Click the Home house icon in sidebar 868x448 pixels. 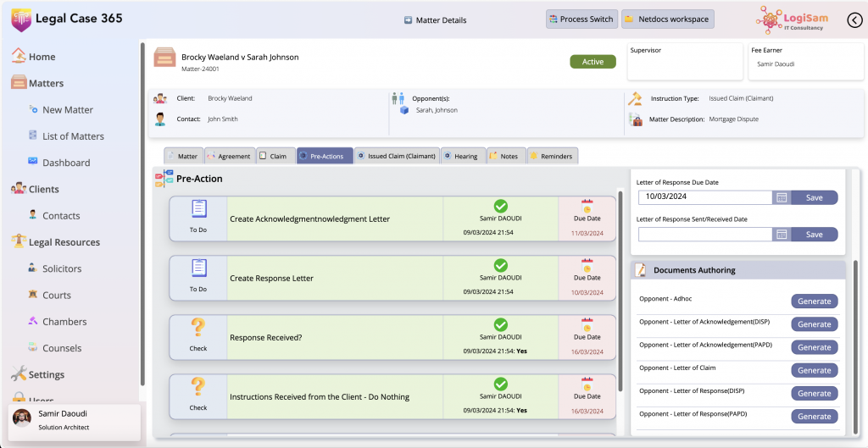click(x=19, y=56)
